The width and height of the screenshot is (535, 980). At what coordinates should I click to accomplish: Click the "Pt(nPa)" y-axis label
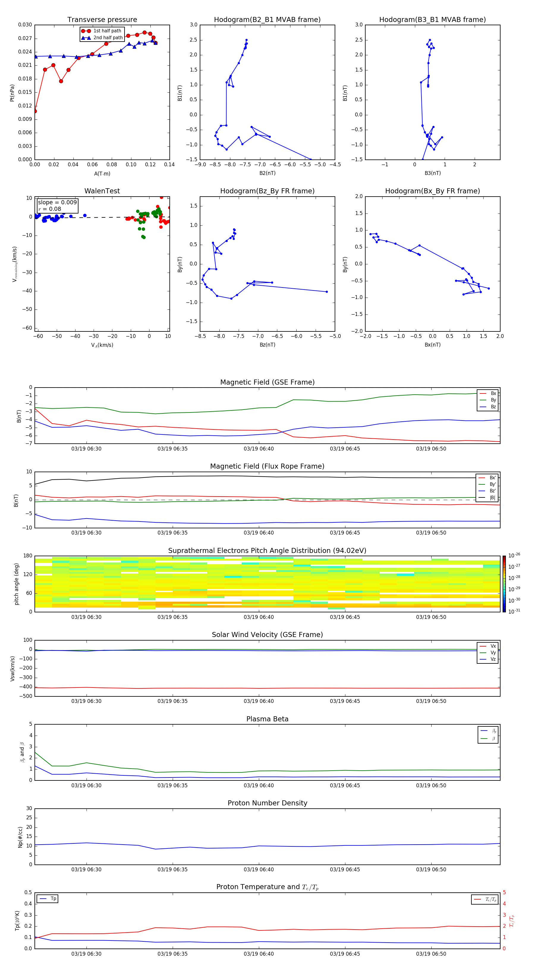pyautogui.click(x=12, y=92)
